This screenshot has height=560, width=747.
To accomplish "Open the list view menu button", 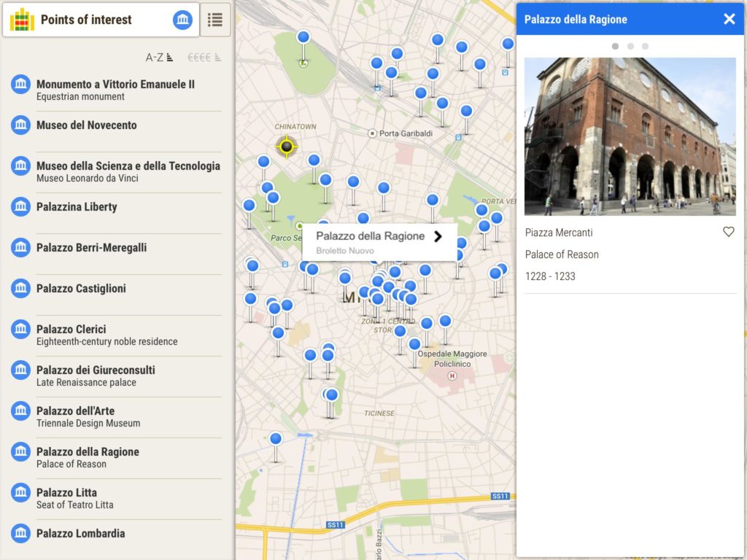I will point(214,20).
